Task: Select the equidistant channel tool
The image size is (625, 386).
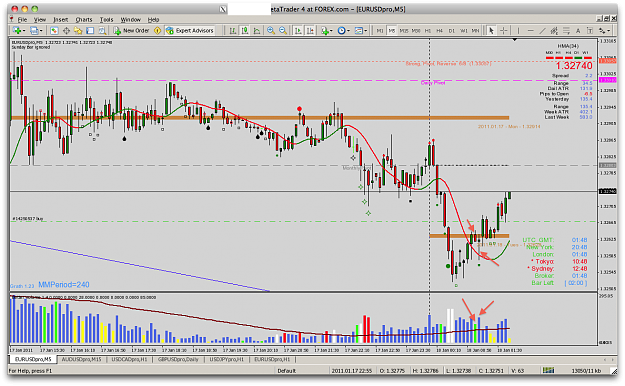Action: tap(554, 31)
